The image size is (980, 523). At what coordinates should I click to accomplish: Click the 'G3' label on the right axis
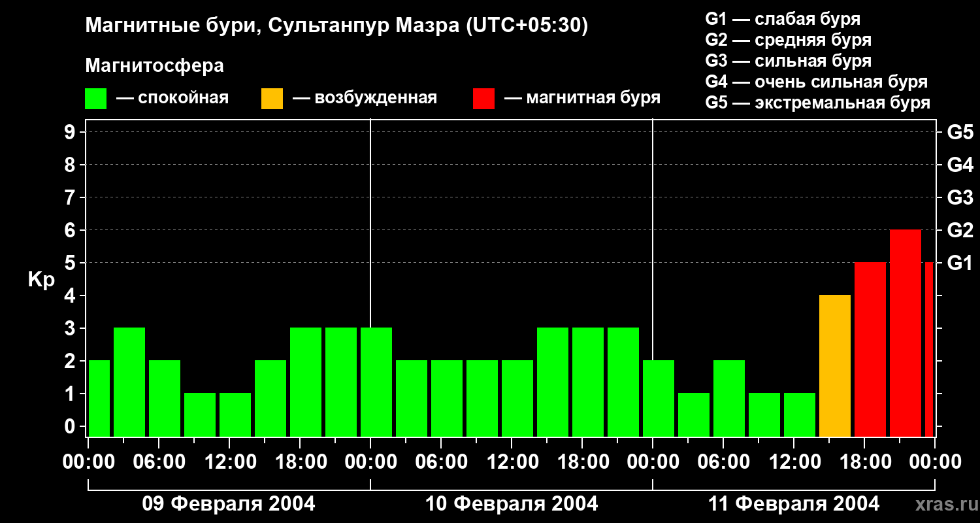(x=960, y=197)
